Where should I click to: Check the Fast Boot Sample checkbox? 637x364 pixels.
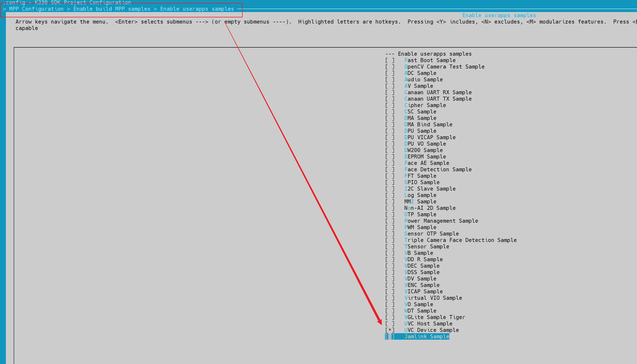click(390, 60)
